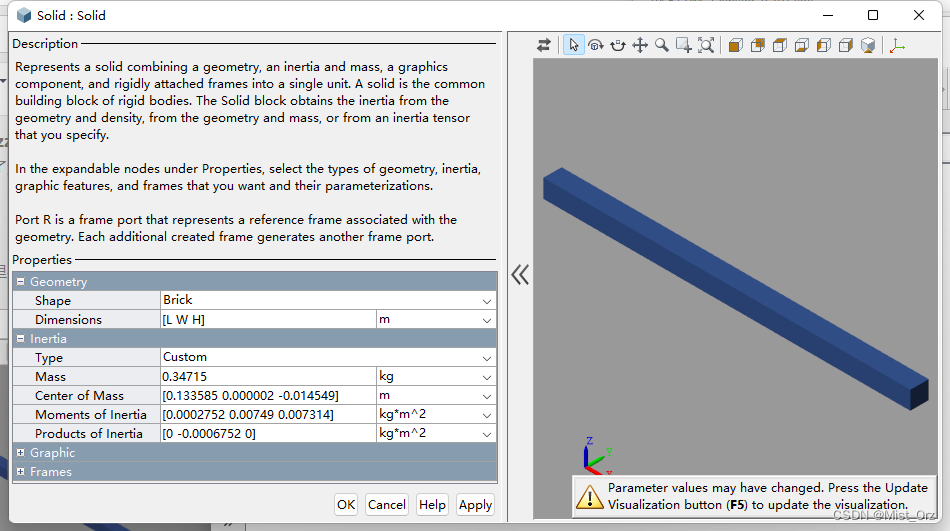Viewport: 950px width, 531px height.
Task: Click the Update Visualization arrows icon
Action: [543, 45]
